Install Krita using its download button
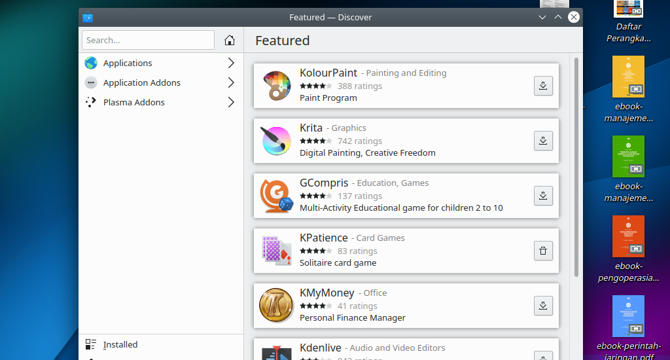Screen dimensions: 670x360 (x=543, y=141)
